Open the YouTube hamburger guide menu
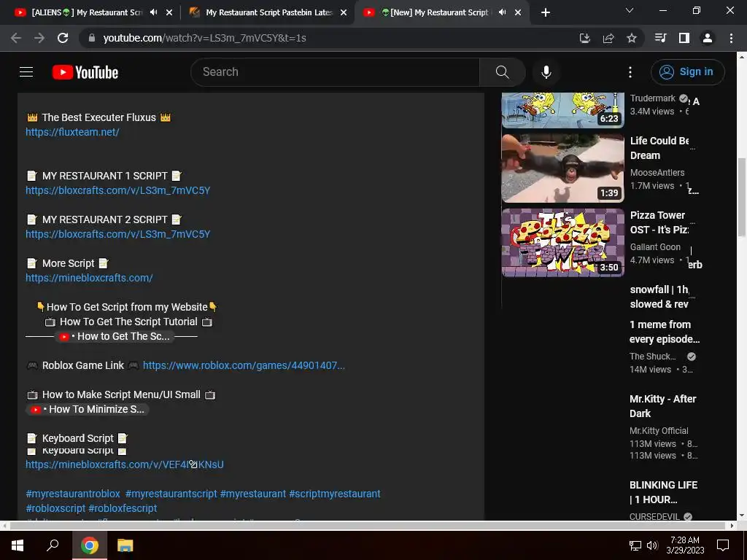The image size is (747, 560). [26, 72]
